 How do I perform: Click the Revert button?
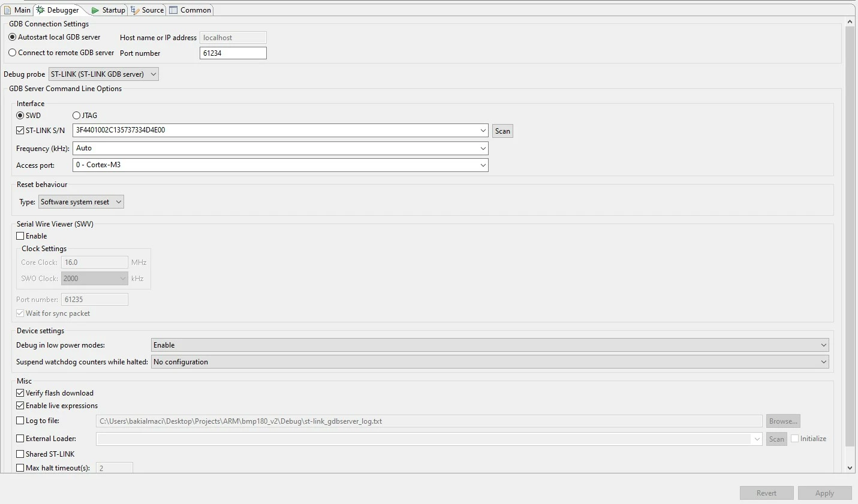(766, 493)
